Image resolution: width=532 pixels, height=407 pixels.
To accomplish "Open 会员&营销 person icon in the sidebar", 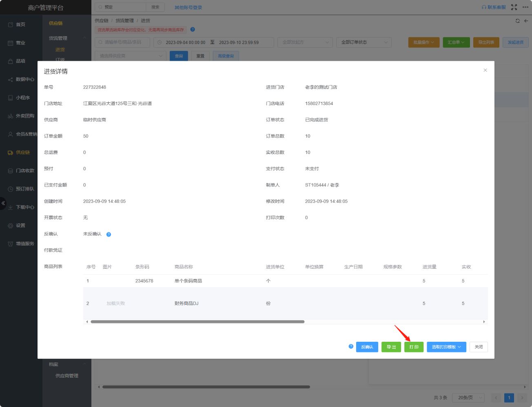I will (x=11, y=134).
